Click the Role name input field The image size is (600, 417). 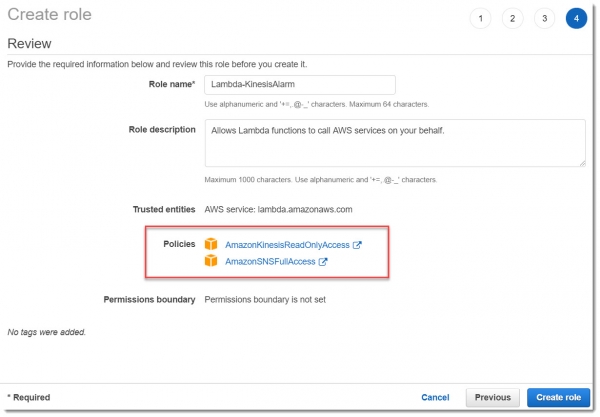click(300, 85)
